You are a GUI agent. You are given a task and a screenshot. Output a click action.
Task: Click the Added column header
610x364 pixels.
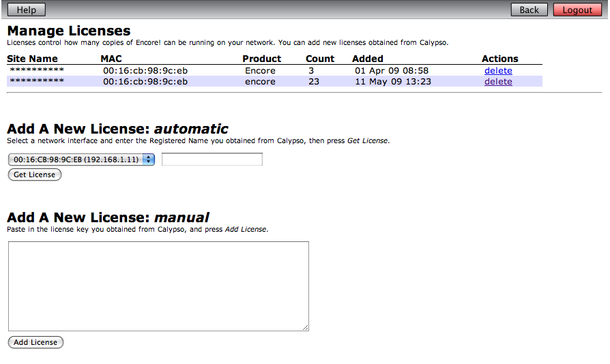pos(368,59)
